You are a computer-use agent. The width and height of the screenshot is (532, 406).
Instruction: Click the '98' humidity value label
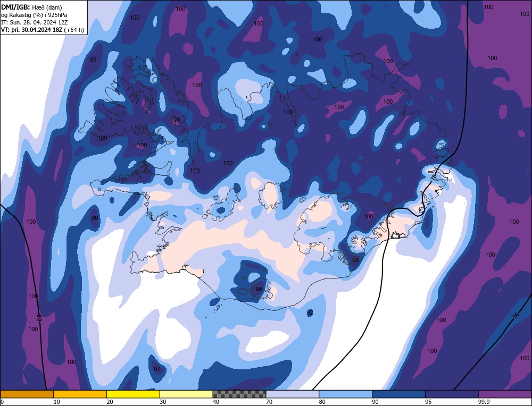(x=355, y=260)
